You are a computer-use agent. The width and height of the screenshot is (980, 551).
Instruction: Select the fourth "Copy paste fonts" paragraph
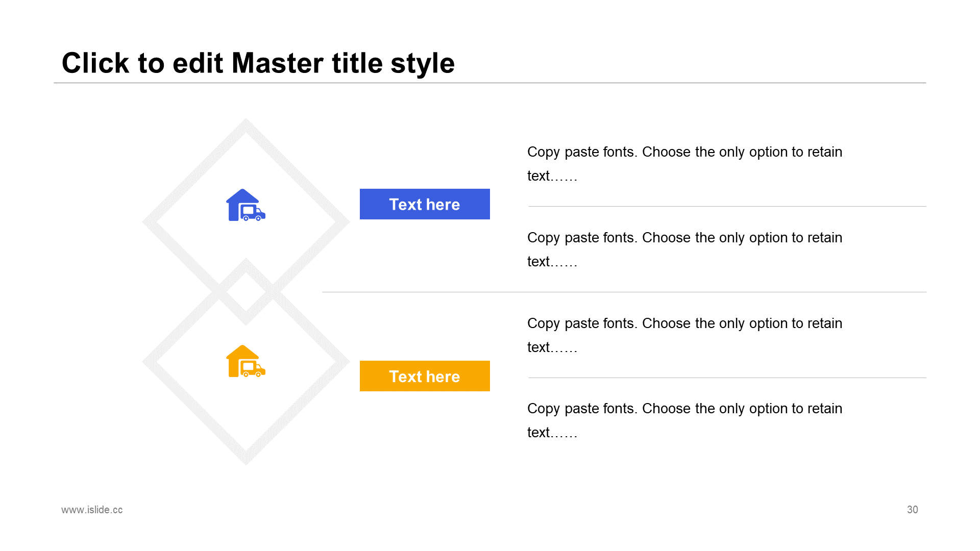coord(684,420)
